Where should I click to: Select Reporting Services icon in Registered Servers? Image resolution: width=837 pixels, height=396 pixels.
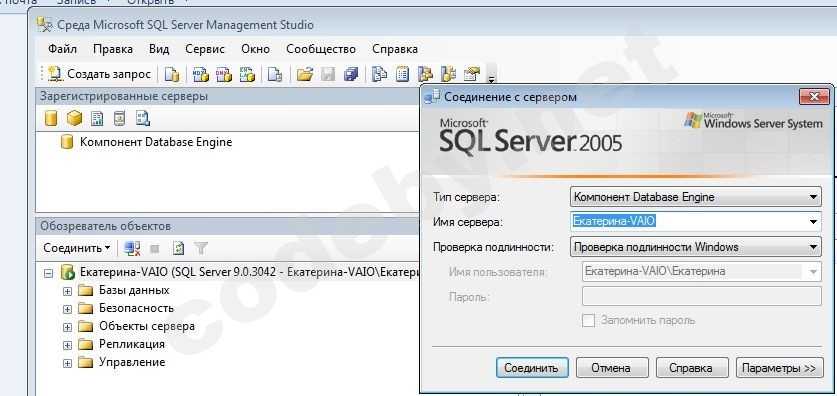pyautogui.click(x=97, y=118)
